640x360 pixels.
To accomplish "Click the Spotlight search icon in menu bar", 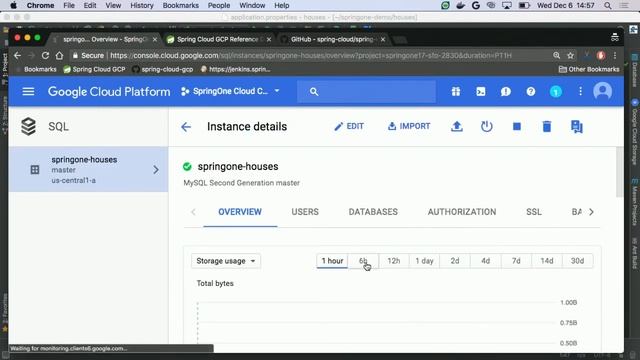I will [x=608, y=5].
